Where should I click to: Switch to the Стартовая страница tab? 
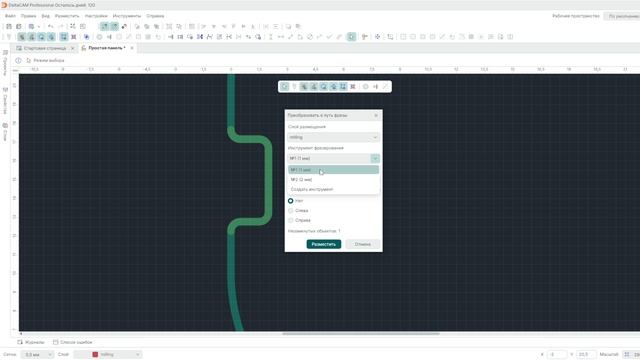[44, 48]
